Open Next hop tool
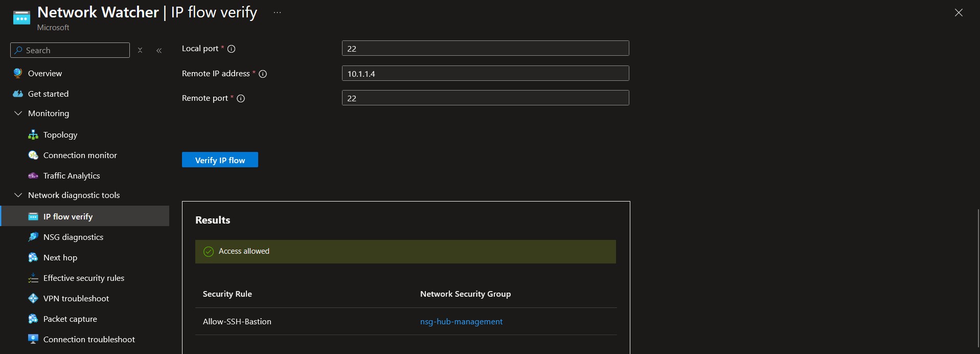Screen dimensions: 980x354 (60, 257)
